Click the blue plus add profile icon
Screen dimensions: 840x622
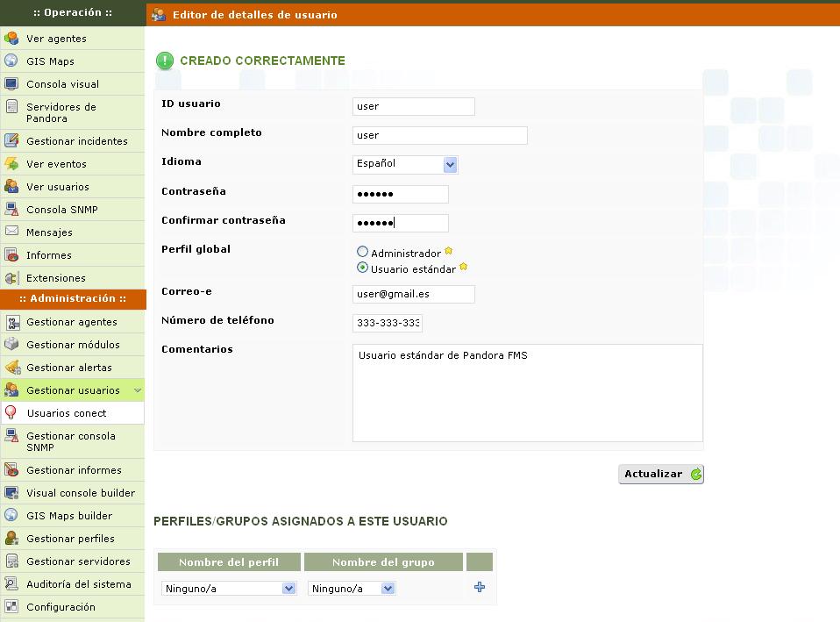(x=479, y=588)
